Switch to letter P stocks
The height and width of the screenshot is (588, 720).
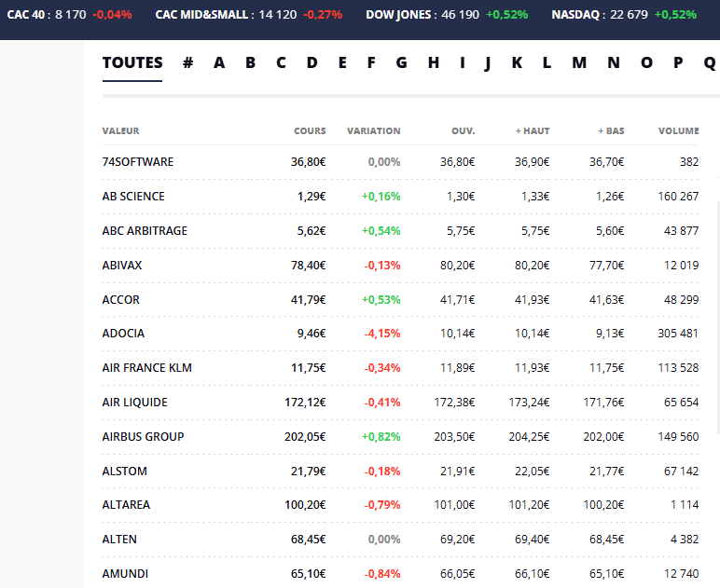pos(678,62)
